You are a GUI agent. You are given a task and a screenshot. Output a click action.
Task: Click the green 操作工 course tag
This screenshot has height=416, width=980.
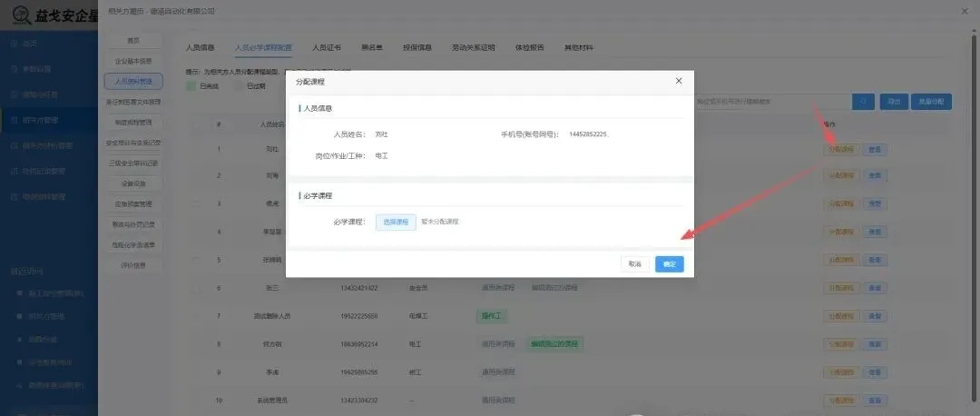point(492,316)
